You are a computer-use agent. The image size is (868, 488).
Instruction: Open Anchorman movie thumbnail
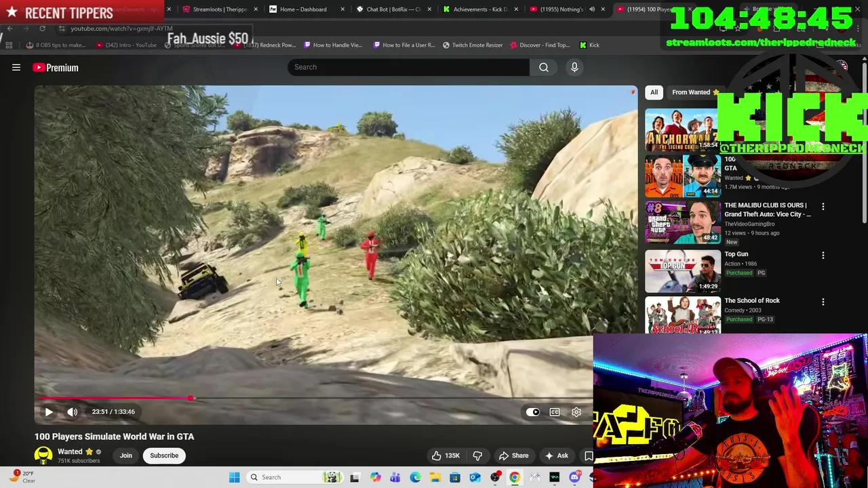pyautogui.click(x=681, y=129)
